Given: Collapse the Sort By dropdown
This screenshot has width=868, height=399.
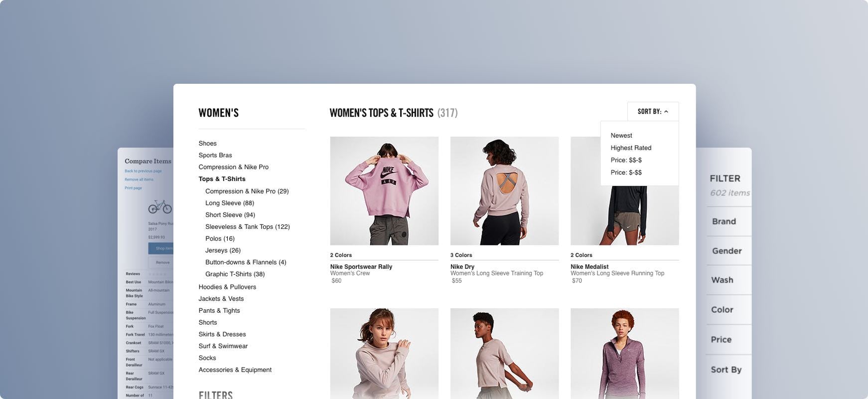Looking at the screenshot, I should coord(653,112).
